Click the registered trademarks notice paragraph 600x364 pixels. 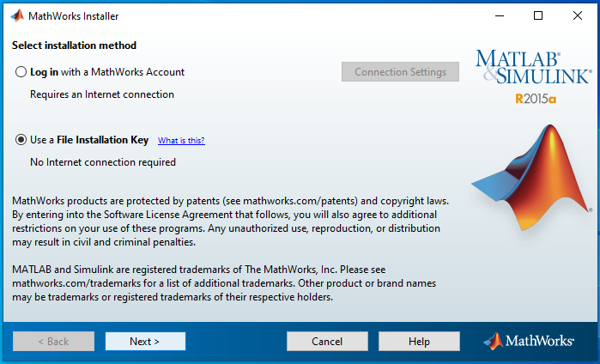click(x=223, y=283)
